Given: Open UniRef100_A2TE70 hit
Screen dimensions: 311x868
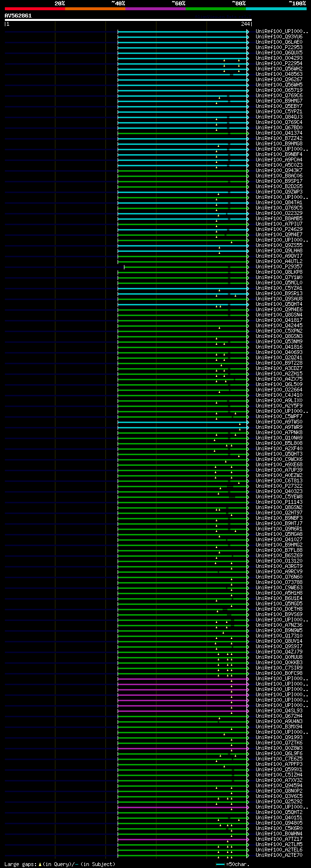Looking at the screenshot, I should (279, 855).
